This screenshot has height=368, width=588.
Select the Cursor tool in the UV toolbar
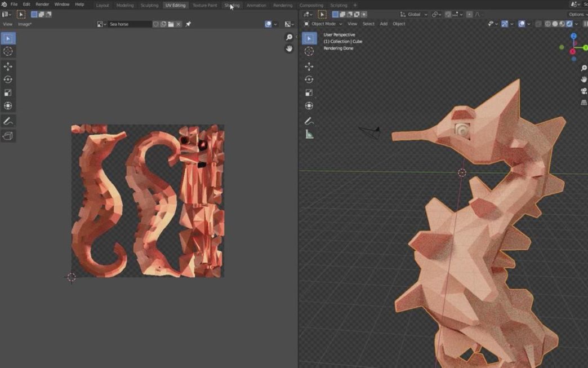8,51
